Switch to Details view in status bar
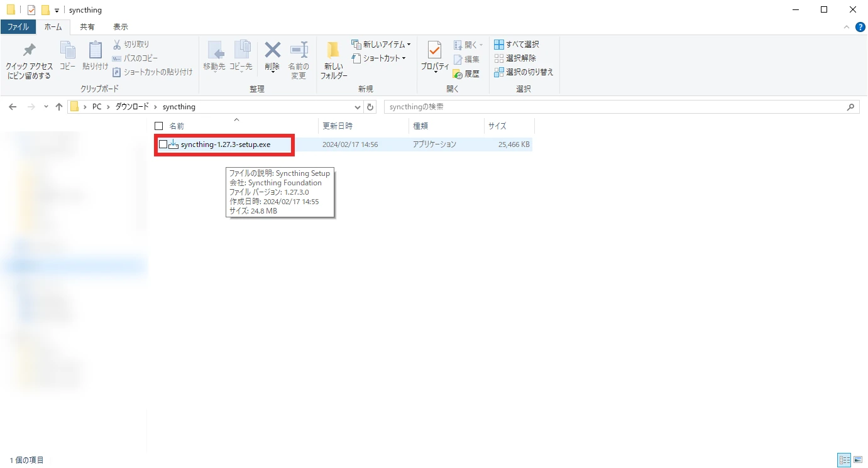This screenshot has width=868, height=468. click(845, 460)
